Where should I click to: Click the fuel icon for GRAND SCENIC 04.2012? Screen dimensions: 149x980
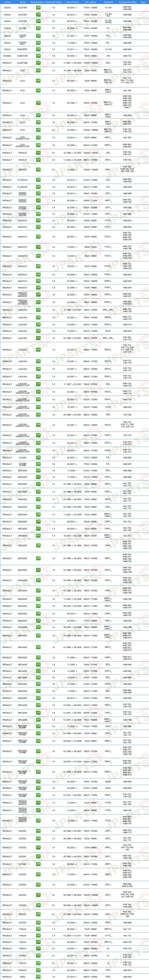(x=38, y=194)
